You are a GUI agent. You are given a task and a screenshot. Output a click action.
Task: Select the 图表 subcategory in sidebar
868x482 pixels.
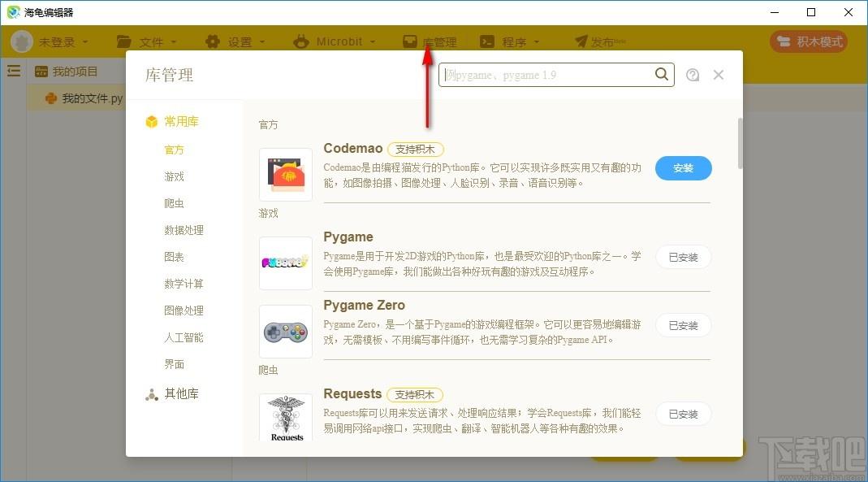tap(174, 257)
